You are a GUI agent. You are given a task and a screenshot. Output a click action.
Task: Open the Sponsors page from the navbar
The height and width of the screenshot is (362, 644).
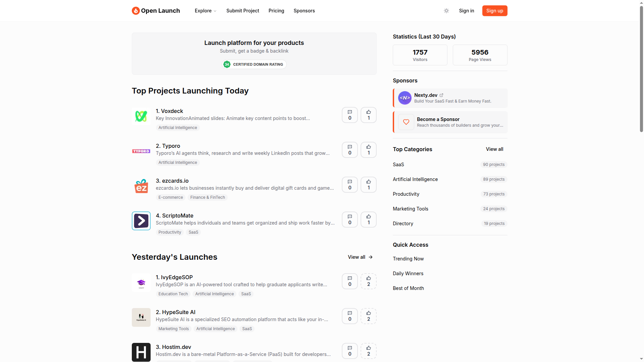click(x=304, y=11)
